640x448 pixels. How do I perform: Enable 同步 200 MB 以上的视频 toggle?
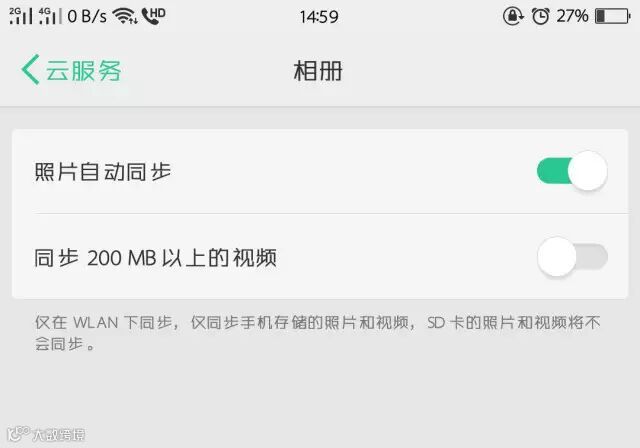pyautogui.click(x=572, y=257)
